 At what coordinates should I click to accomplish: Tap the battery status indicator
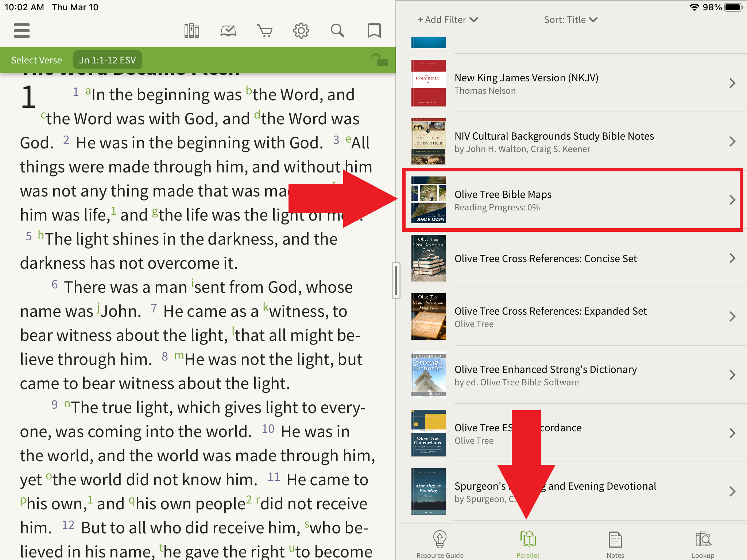pos(734,7)
